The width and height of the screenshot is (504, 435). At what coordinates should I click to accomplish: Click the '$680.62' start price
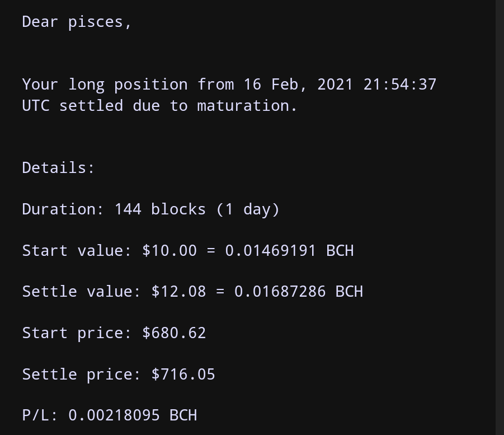tap(174, 333)
